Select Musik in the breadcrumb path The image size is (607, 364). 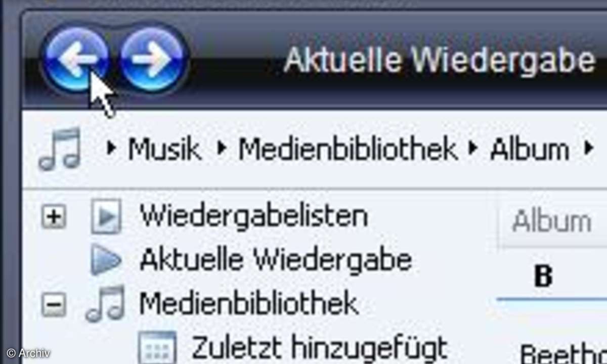click(164, 150)
